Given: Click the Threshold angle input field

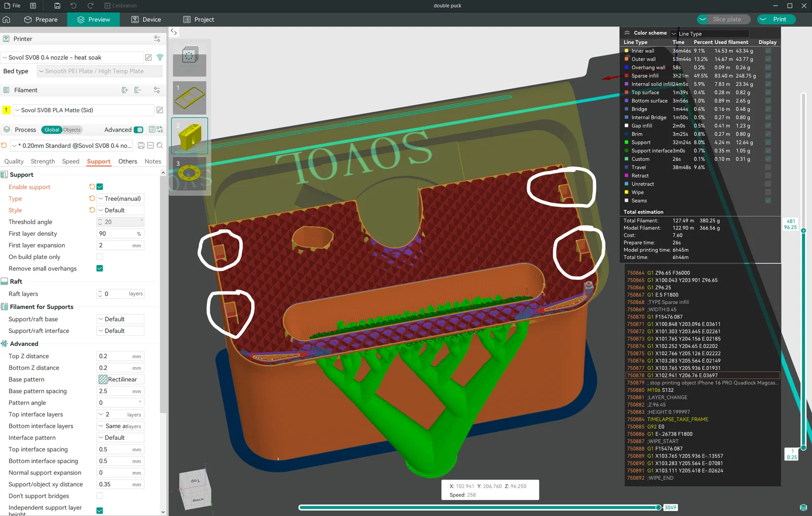Looking at the screenshot, I should click(120, 222).
